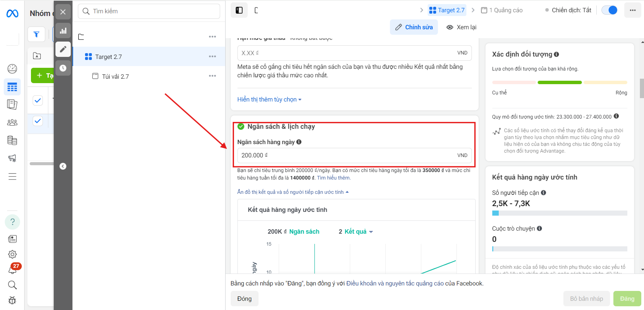Toggle the campaign on/off switch
This screenshot has width=644, height=310.
[609, 10]
